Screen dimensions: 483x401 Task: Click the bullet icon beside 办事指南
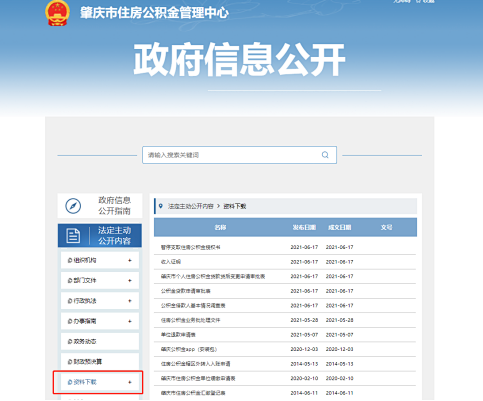(x=70, y=321)
